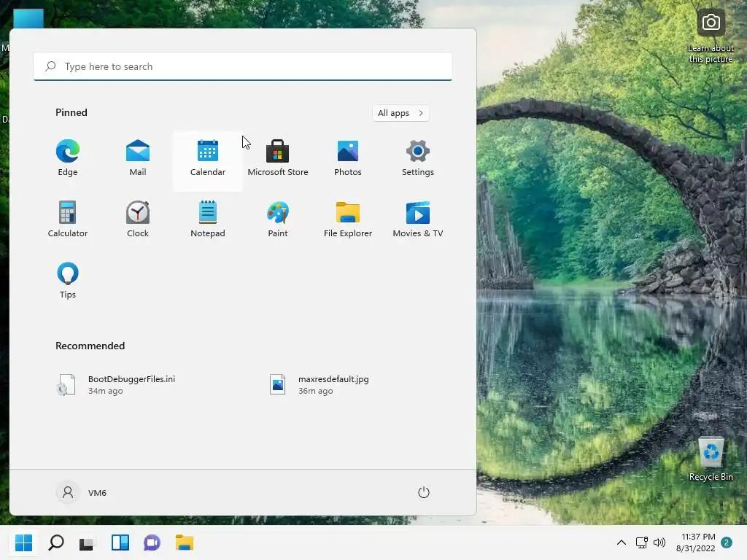
Task: Click the Type here to search field
Action: pyautogui.click(x=242, y=66)
